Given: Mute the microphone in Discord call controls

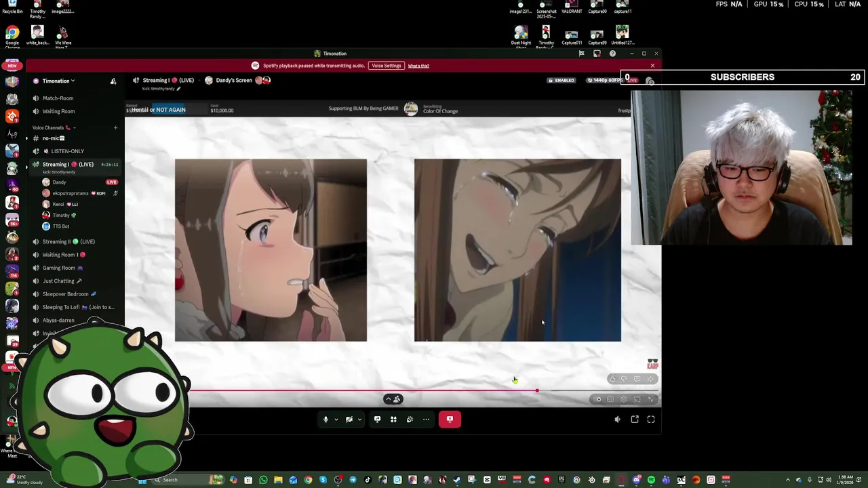Looking at the screenshot, I should [x=325, y=420].
